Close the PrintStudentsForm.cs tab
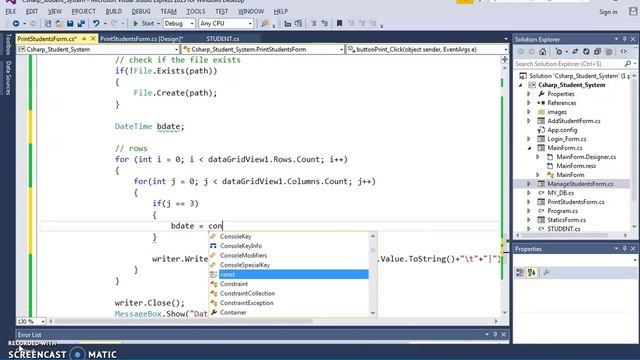This screenshot has width=640, height=360. [x=93, y=38]
